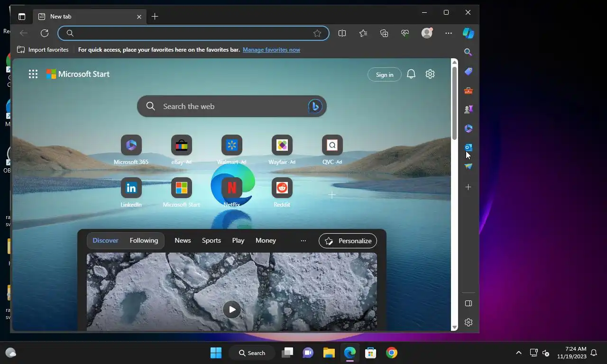Open Settings and more ellipsis menu
This screenshot has height=364, width=607.
click(x=449, y=33)
